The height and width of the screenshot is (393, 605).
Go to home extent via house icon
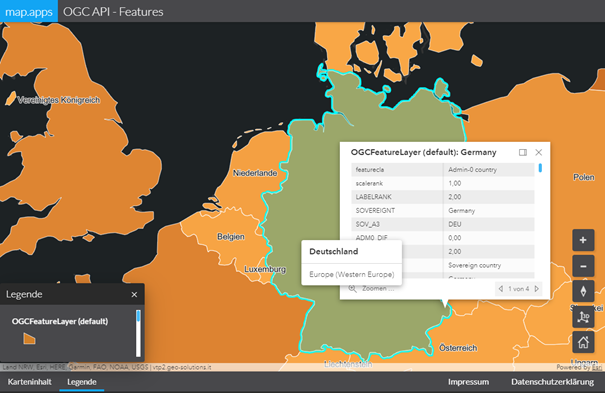[x=583, y=342]
